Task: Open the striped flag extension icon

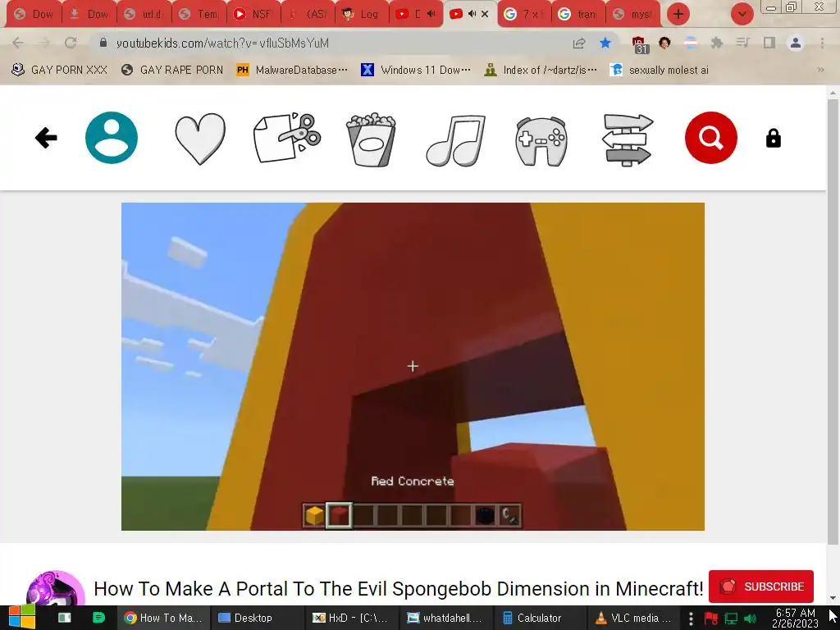Action: point(691,43)
